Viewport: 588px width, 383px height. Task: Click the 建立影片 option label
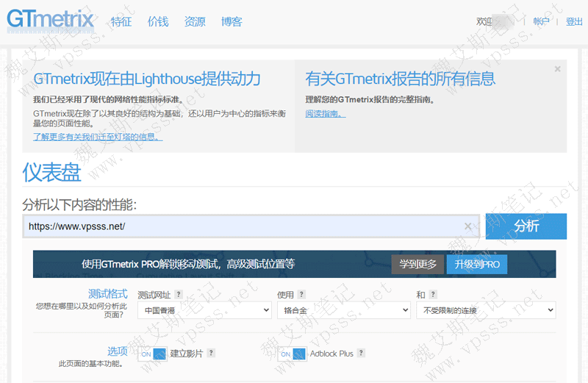click(187, 354)
